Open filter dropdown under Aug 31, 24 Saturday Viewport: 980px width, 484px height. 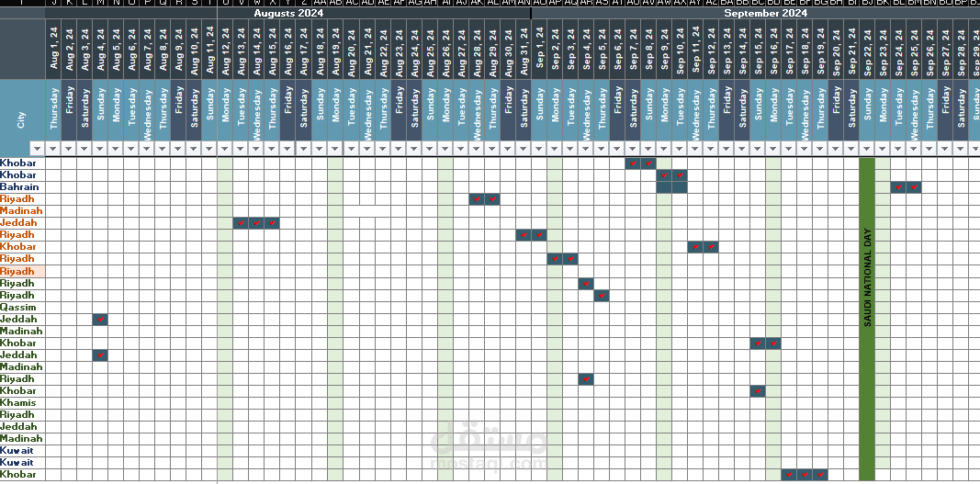click(524, 149)
